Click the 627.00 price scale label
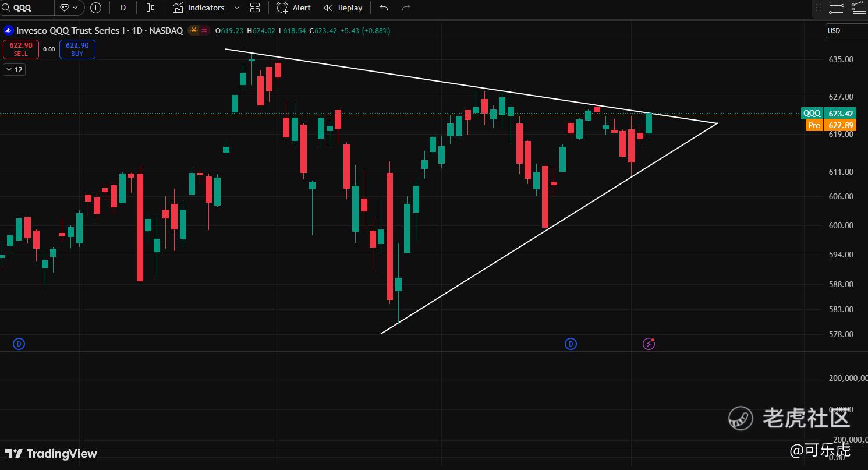This screenshot has width=868, height=470. [841, 97]
